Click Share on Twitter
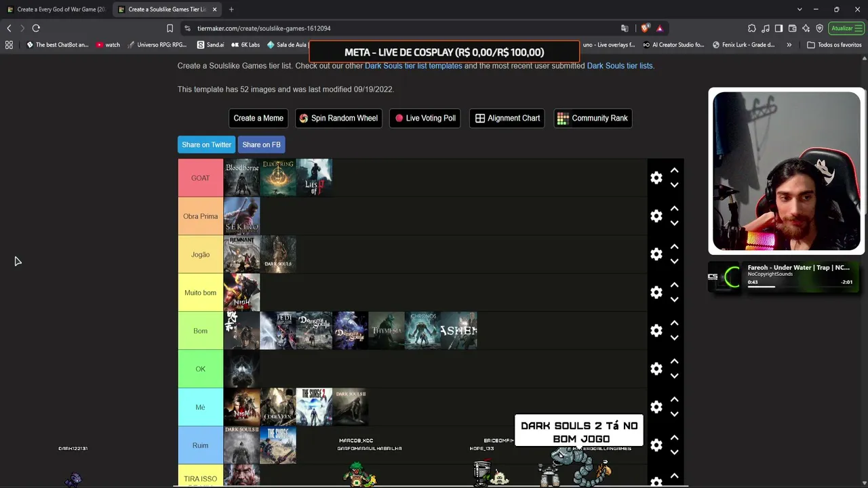Screen dimensions: 868x488 click(x=206, y=144)
